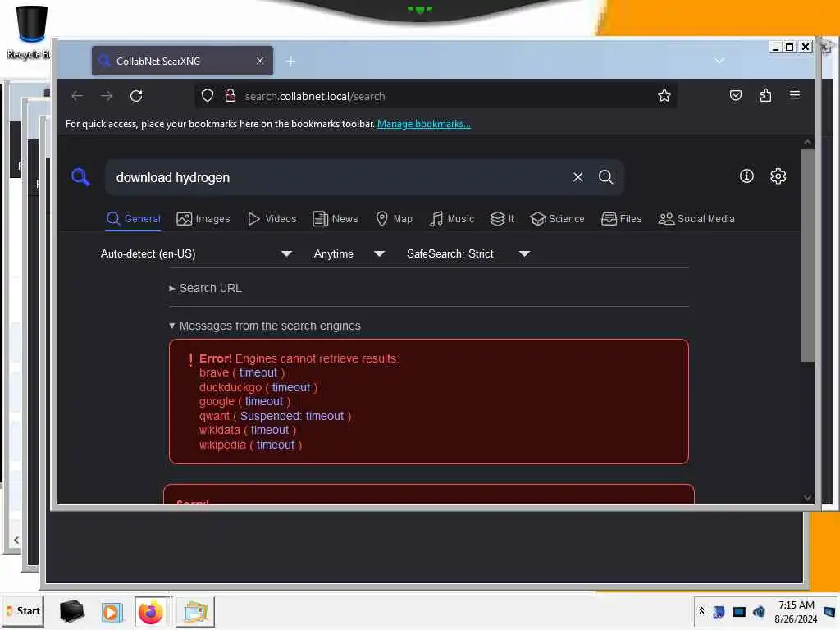Open the Anytime time range dropdown
Viewport: 840px width, 630px height.
[349, 254]
